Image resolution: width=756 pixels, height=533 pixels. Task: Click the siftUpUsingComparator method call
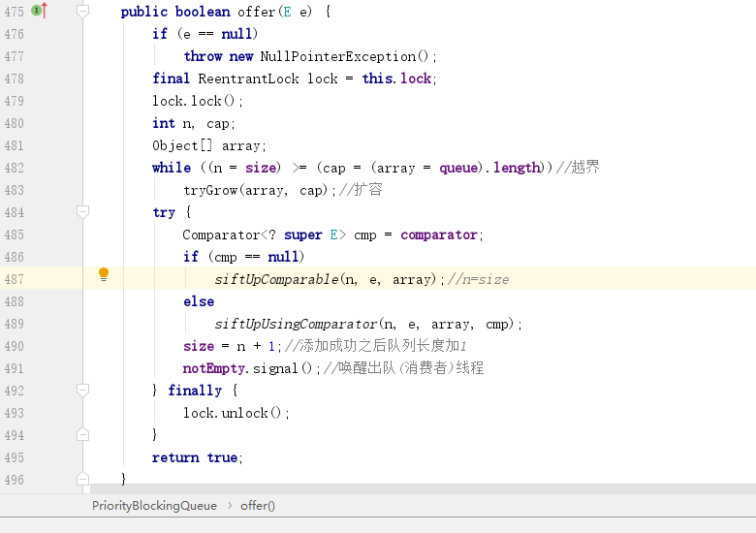coord(296,324)
